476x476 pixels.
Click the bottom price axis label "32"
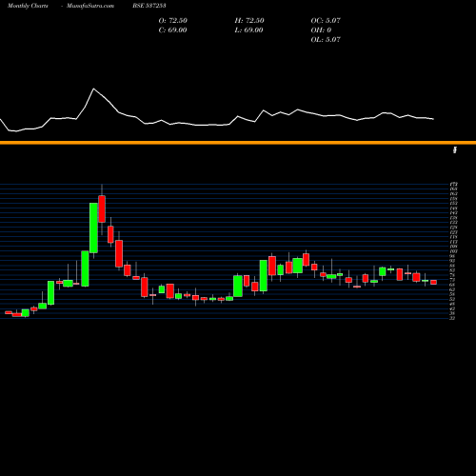click(452, 318)
